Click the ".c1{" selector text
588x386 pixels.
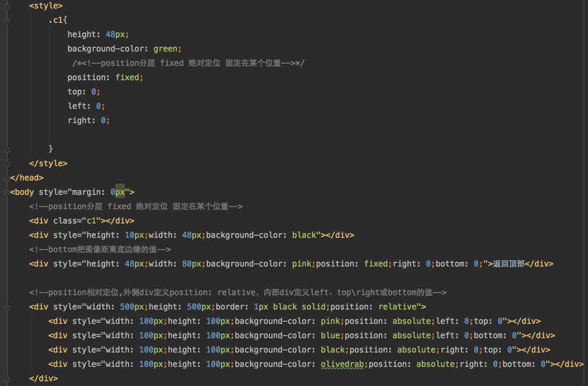pyautogui.click(x=58, y=20)
